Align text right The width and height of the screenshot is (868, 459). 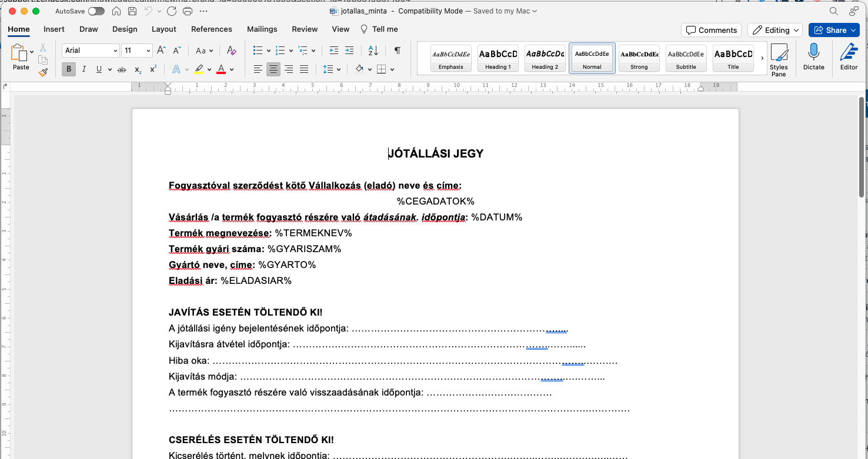[x=289, y=69]
